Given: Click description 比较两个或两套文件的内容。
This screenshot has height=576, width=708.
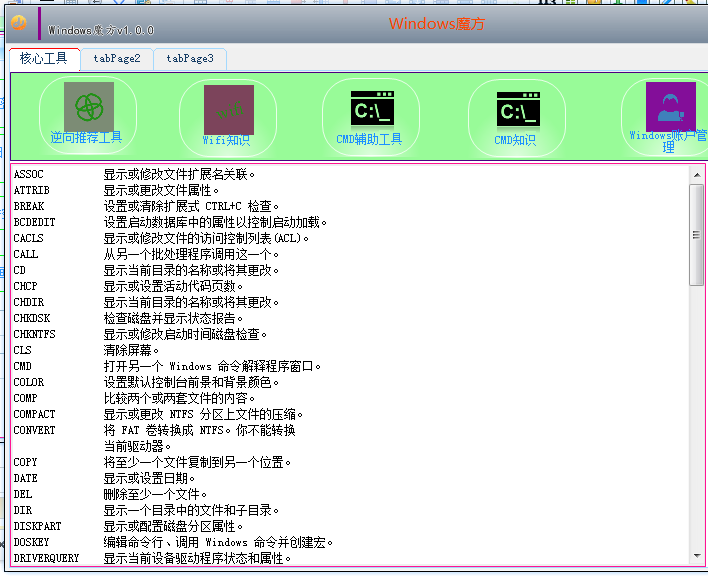Looking at the screenshot, I should 179,398.
